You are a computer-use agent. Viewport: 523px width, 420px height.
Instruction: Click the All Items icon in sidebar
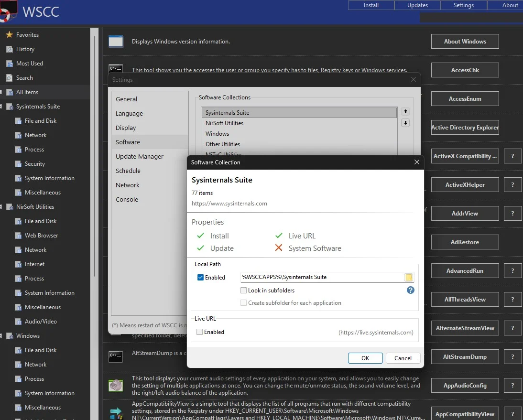pyautogui.click(x=10, y=92)
